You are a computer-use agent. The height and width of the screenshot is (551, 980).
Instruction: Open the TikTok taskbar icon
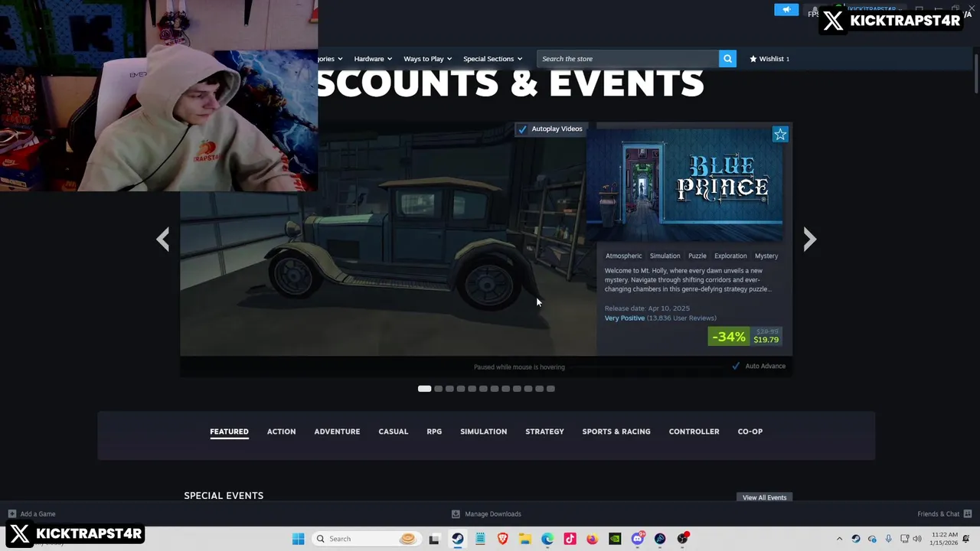(570, 539)
